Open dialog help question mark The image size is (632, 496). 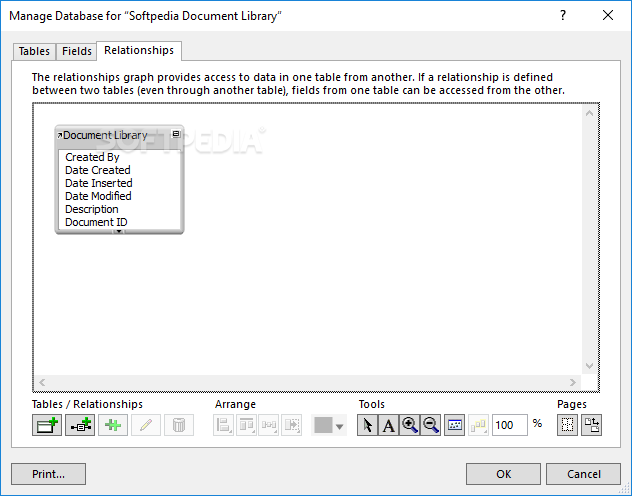563,15
